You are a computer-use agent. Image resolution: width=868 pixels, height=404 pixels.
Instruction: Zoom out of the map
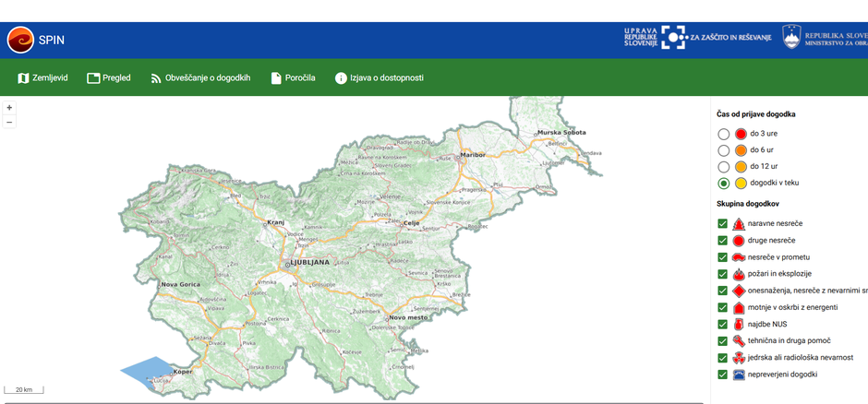click(9, 122)
